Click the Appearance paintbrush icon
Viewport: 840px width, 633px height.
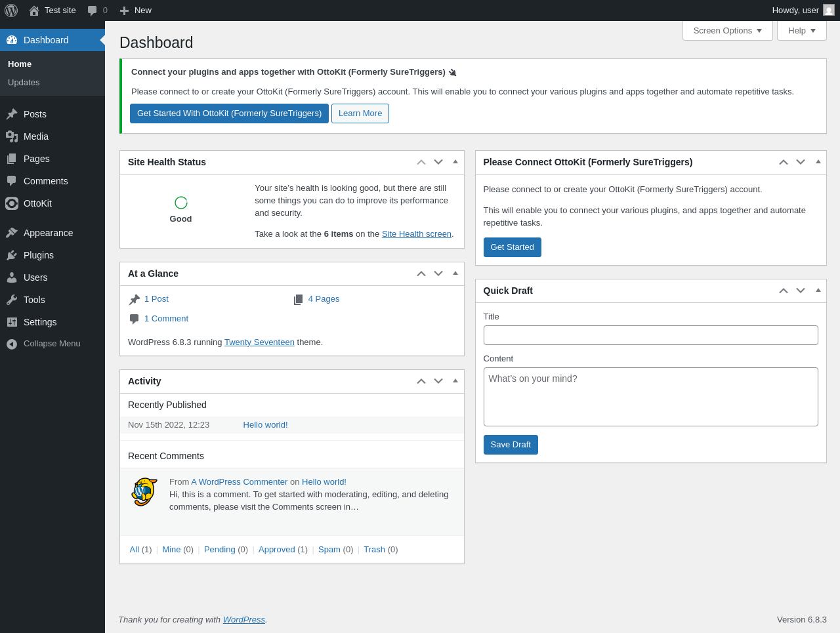[12, 233]
